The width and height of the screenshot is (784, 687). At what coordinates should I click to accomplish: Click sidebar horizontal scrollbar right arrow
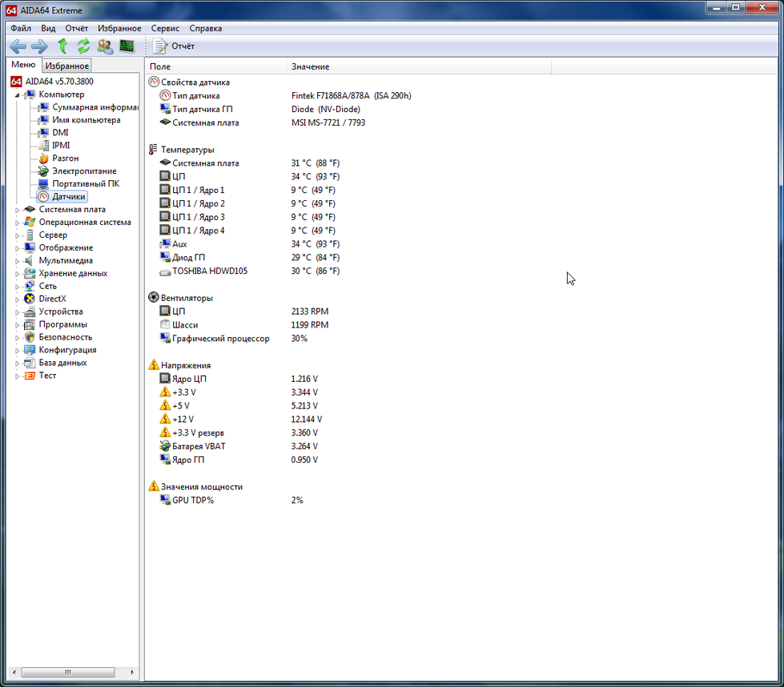132,673
